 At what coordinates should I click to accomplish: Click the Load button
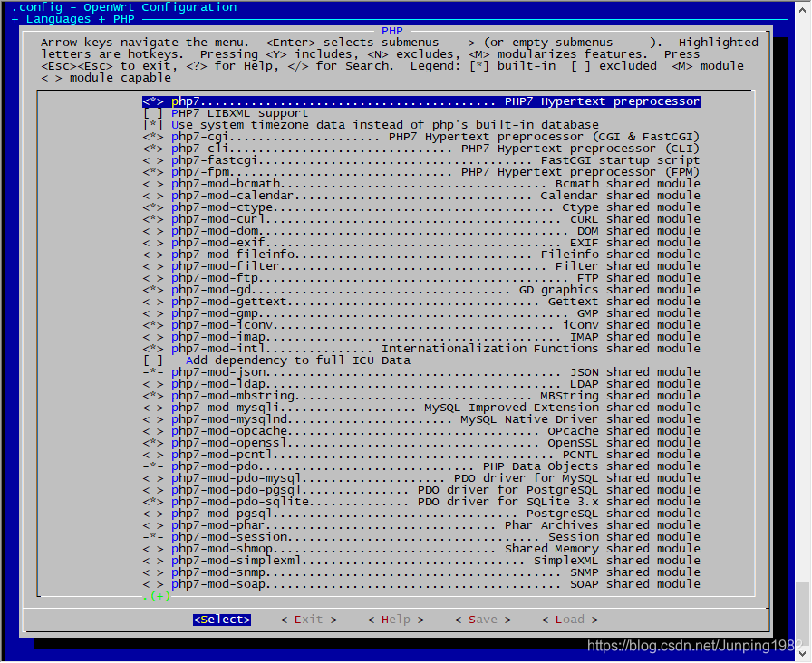570,620
